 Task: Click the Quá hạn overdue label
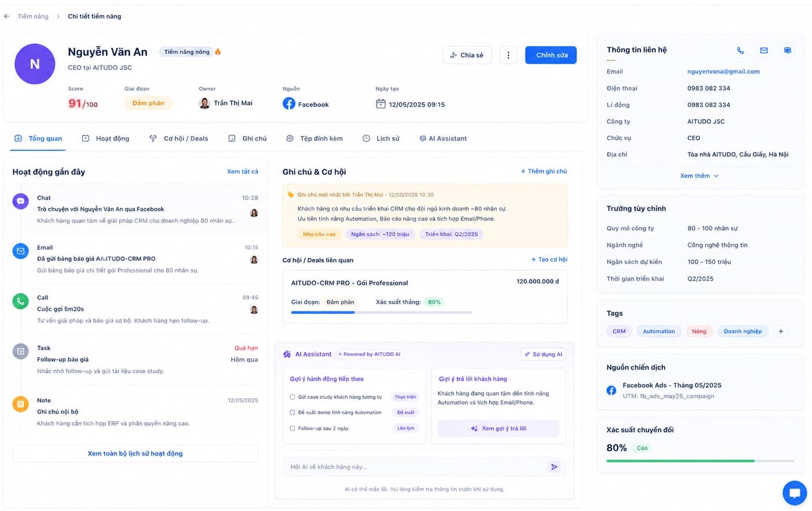click(x=246, y=348)
